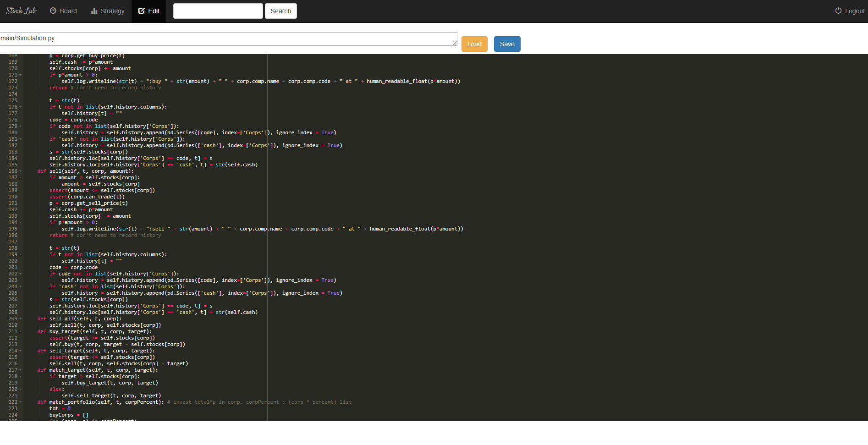This screenshot has width=868, height=445.
Task: Collapse the buy_target function at line 211
Action: tap(20, 331)
